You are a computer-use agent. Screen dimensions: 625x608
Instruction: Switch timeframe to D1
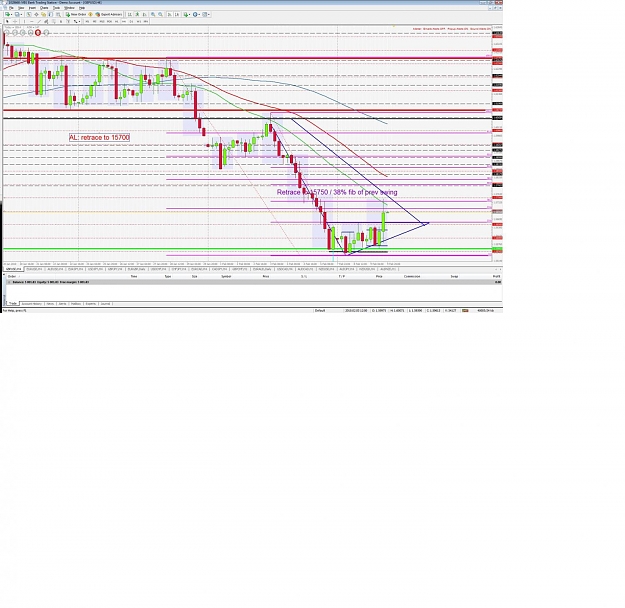coord(131,21)
